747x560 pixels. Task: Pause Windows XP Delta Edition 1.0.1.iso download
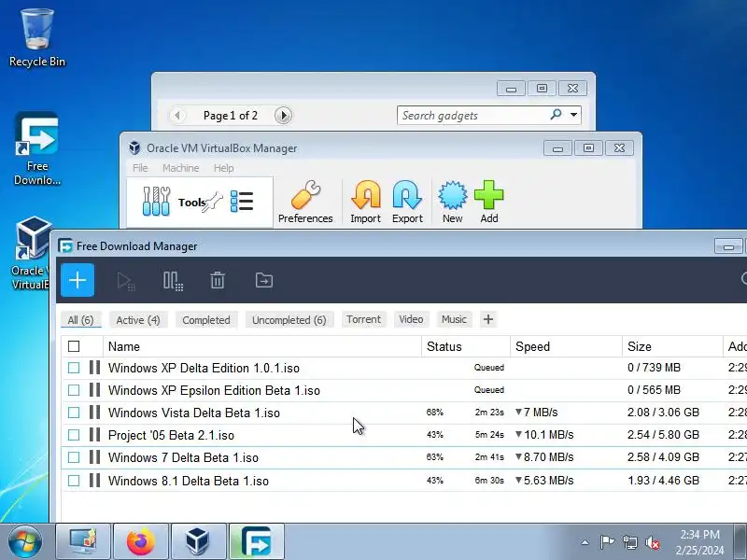(x=95, y=368)
